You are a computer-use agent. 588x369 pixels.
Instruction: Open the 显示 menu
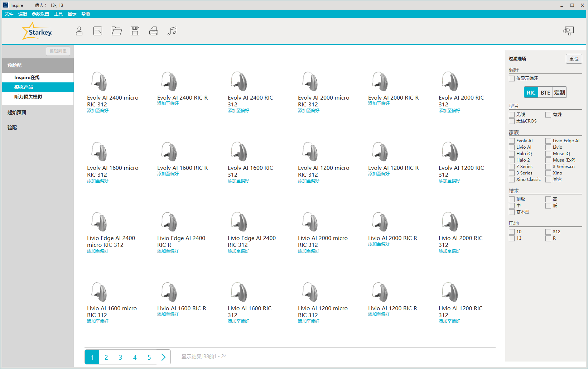tap(72, 14)
